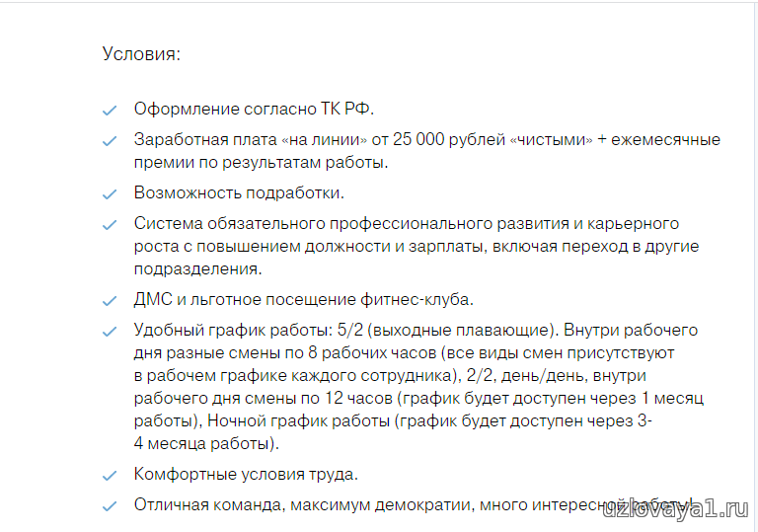
Task: Click checkmark icon beside Оформление согласно ТК РФ
Action: 110,111
